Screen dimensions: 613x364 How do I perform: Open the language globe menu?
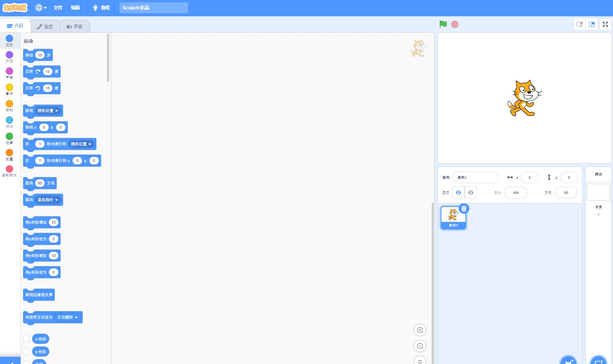coord(41,8)
